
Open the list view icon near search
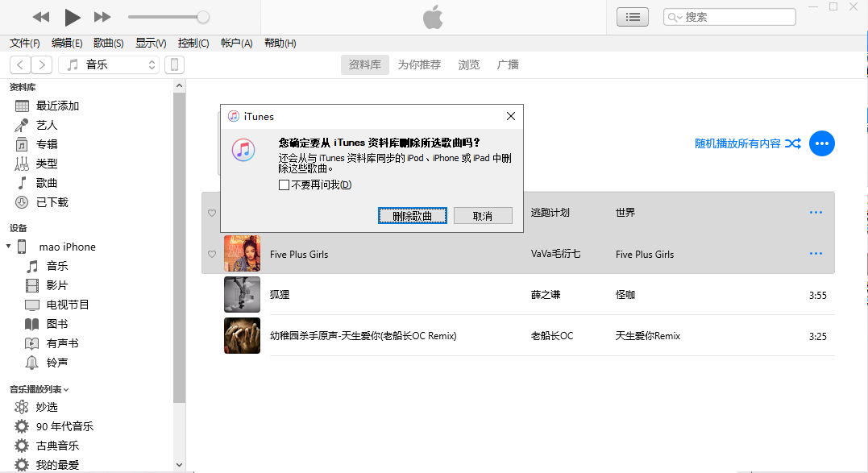633,17
